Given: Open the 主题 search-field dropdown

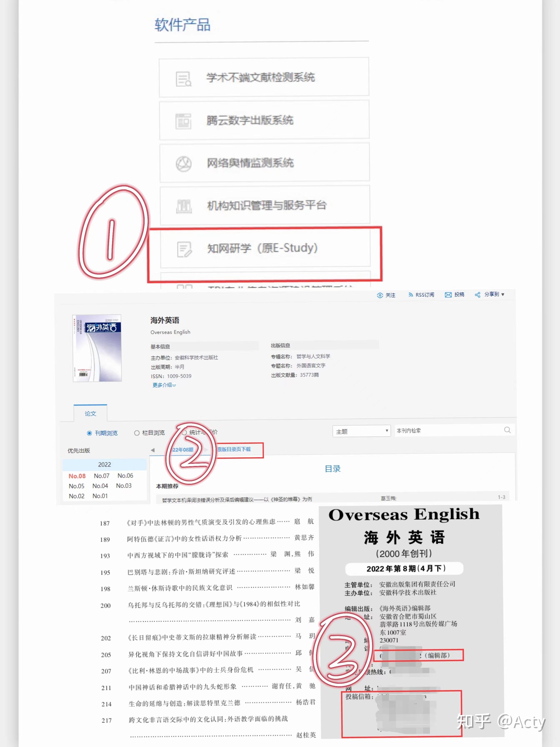Looking at the screenshot, I should click(x=361, y=431).
